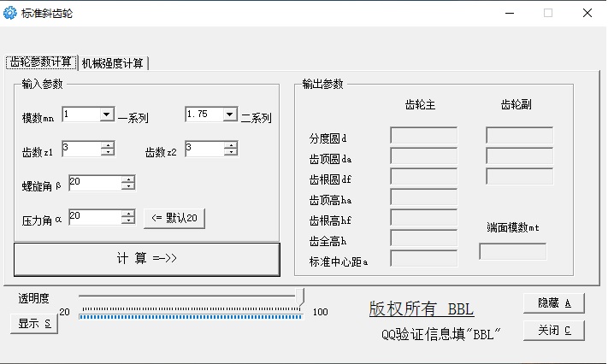The height and width of the screenshot is (364, 608).
Task: Increase 压力角α with the up arrow
Action: pyautogui.click(x=128, y=214)
